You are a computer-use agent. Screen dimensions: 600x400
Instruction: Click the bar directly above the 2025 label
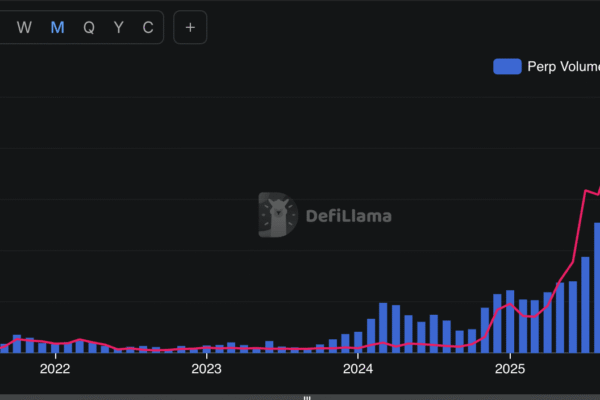pos(510,322)
